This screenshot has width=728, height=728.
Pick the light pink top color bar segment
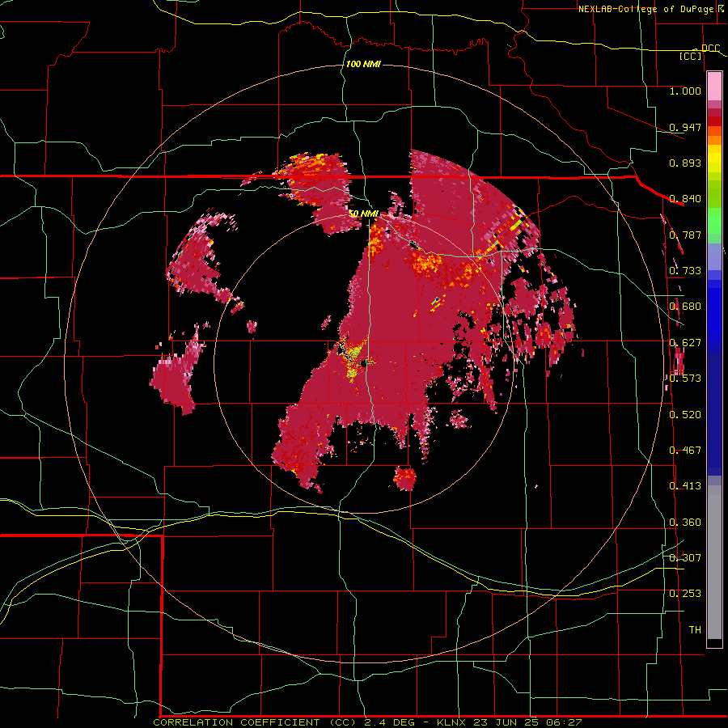click(714, 86)
